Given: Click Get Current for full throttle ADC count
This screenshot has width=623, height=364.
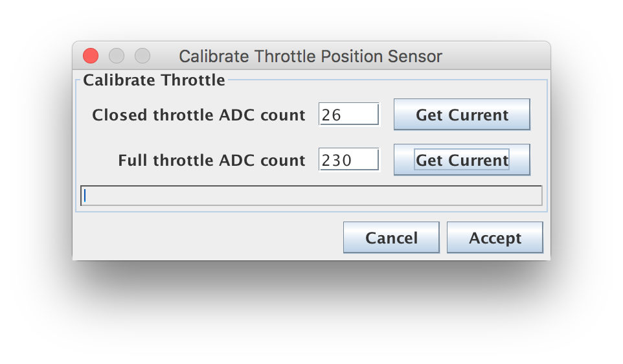Looking at the screenshot, I should tap(462, 160).
